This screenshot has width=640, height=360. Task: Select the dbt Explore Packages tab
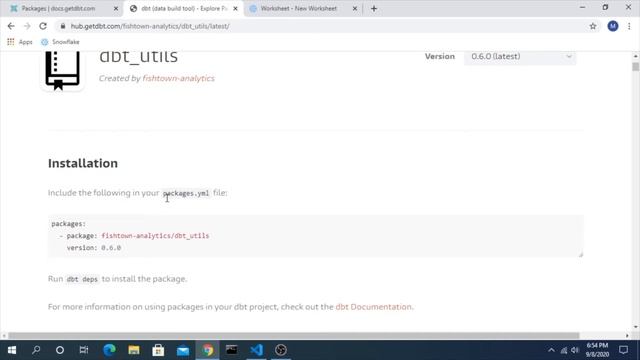[x=180, y=8]
